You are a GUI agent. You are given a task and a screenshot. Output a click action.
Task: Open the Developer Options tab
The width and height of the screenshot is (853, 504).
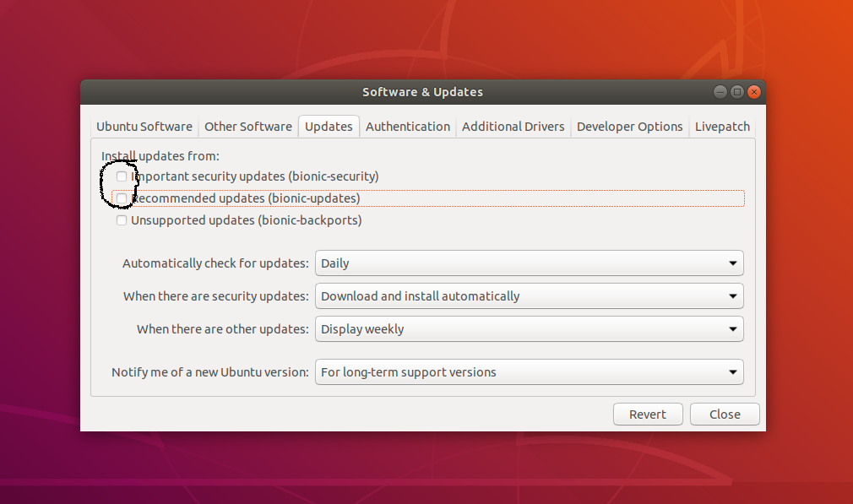[x=629, y=126]
